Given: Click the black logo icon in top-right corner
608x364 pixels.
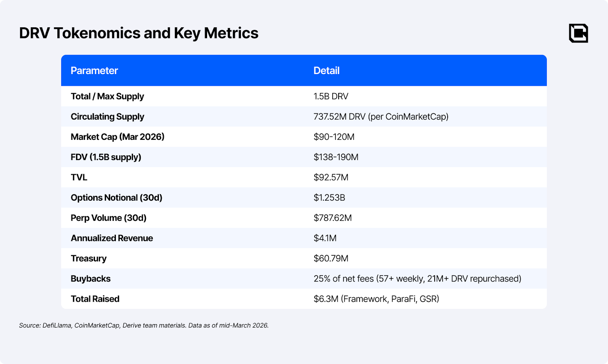Looking at the screenshot, I should pyautogui.click(x=578, y=33).
